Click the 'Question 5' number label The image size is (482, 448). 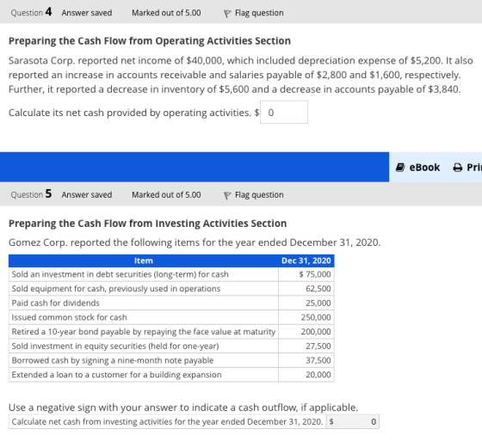(x=31, y=194)
